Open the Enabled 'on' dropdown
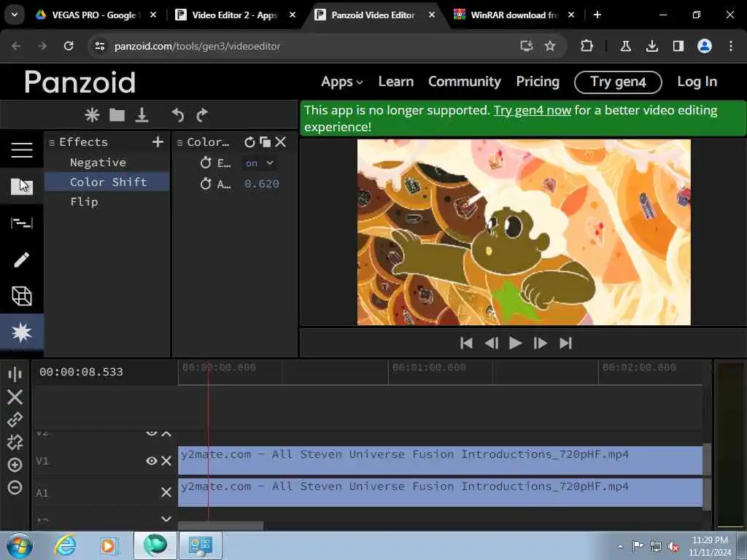 [260, 163]
